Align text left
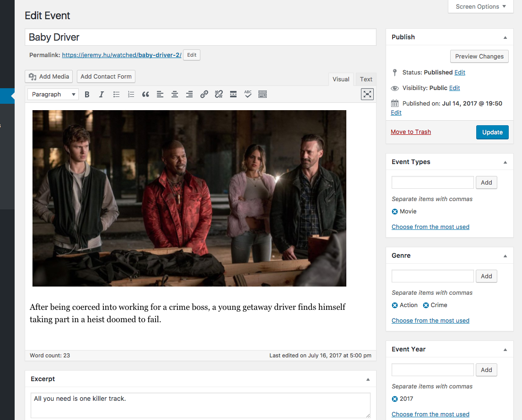Viewport: 522px width, 420px height. (x=160, y=95)
